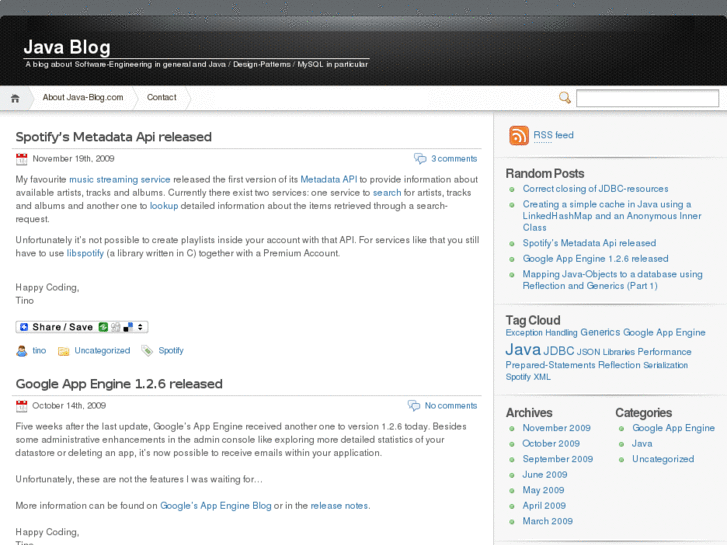
Task: Select JDBC tag in Tag Cloud
Action: [x=559, y=351]
